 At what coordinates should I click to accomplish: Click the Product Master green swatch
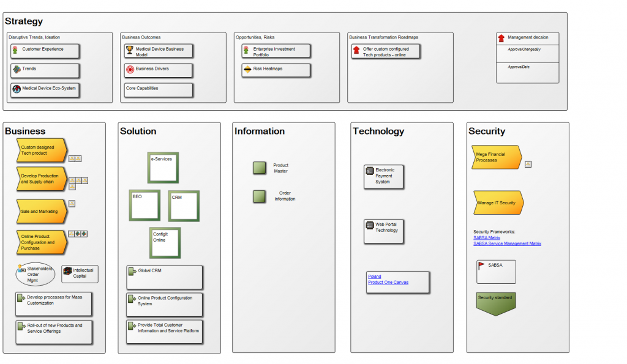tap(260, 168)
